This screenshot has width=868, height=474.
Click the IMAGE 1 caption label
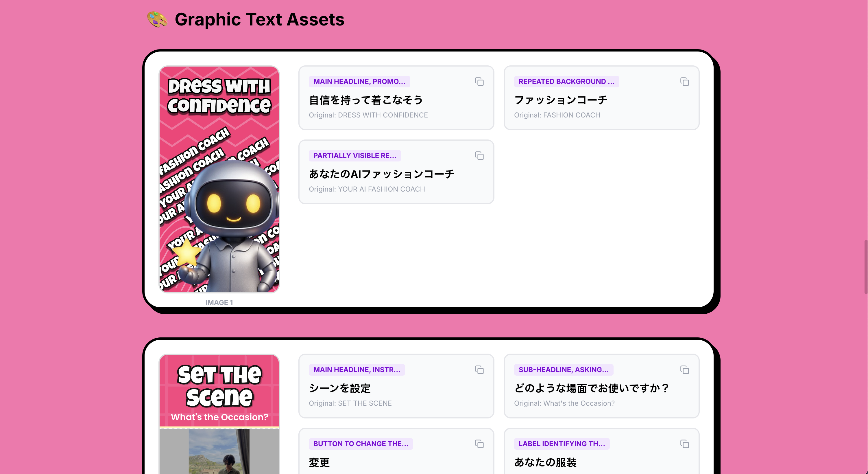click(x=219, y=302)
